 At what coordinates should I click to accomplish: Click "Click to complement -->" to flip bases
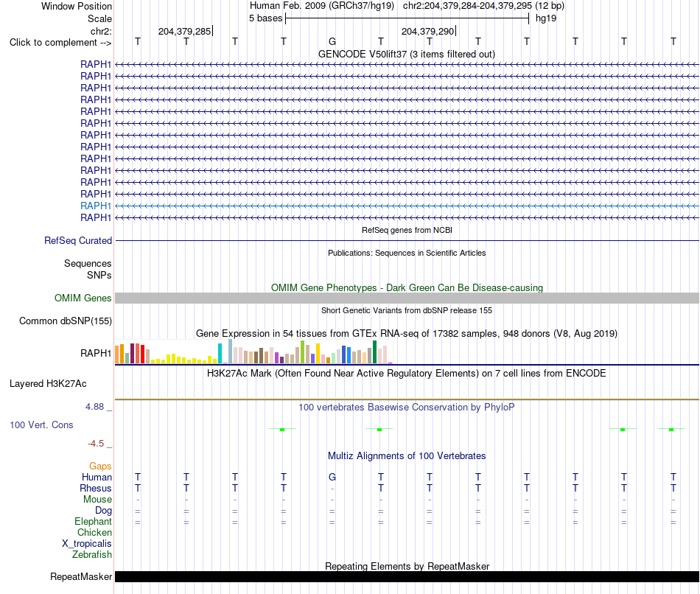(60, 43)
